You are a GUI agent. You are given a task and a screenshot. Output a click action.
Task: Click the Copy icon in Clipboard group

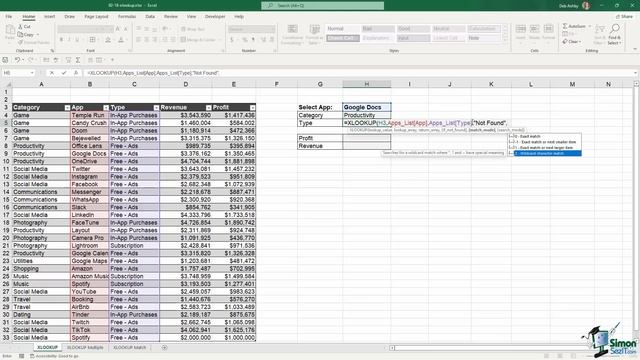pyautogui.click(x=21, y=34)
